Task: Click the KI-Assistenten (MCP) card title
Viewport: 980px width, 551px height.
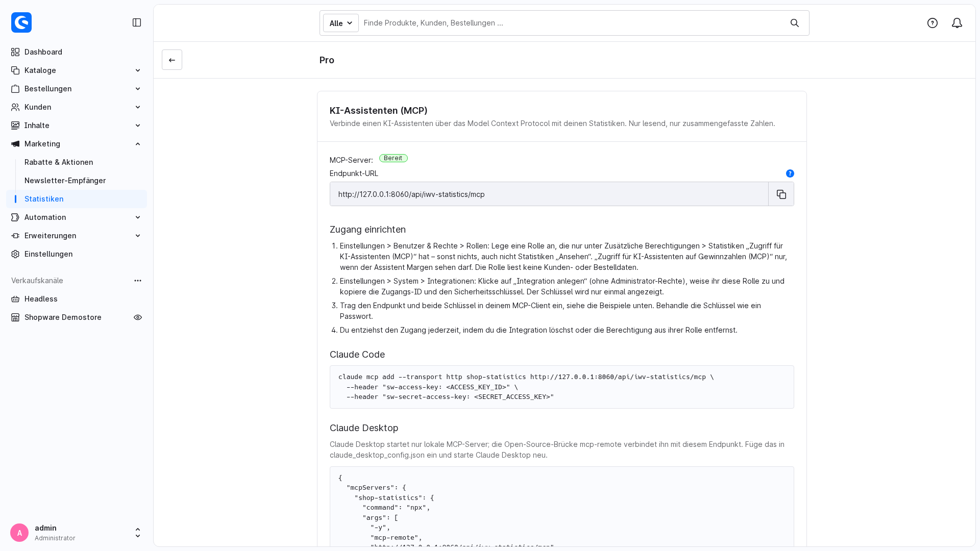Action: tap(378, 111)
